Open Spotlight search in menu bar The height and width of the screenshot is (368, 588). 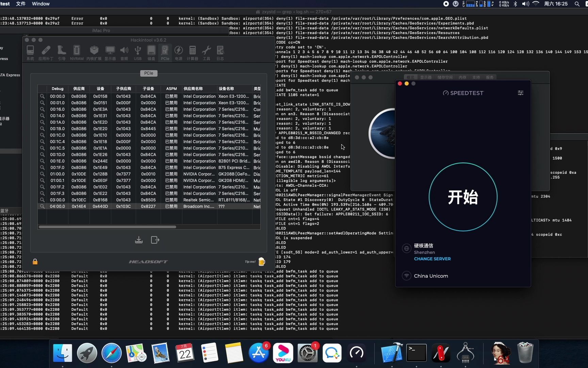(577, 4)
